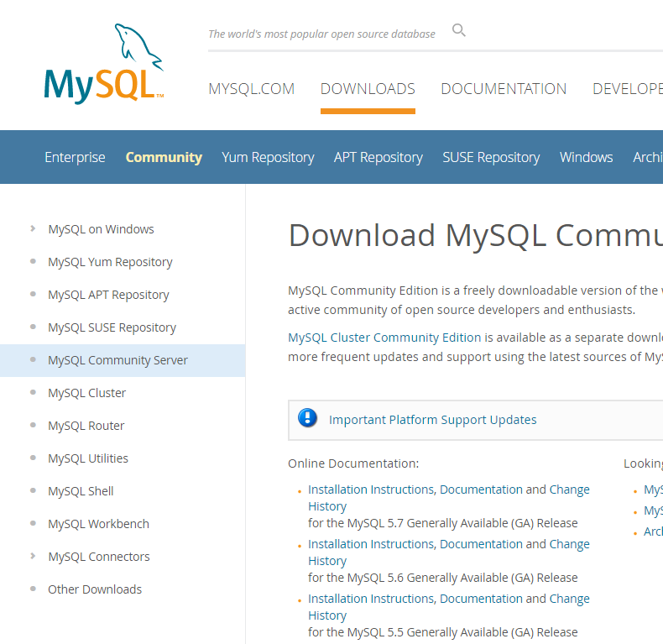Image resolution: width=663 pixels, height=644 pixels.
Task: Open MySQL Shell in sidebar
Action: [81, 491]
